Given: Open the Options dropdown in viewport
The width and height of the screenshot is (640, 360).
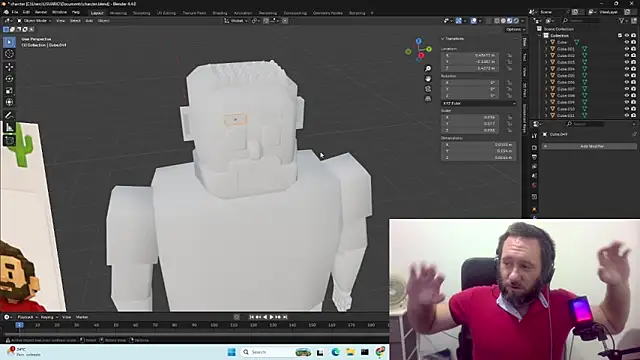Looking at the screenshot, I should pyautogui.click(x=515, y=29).
